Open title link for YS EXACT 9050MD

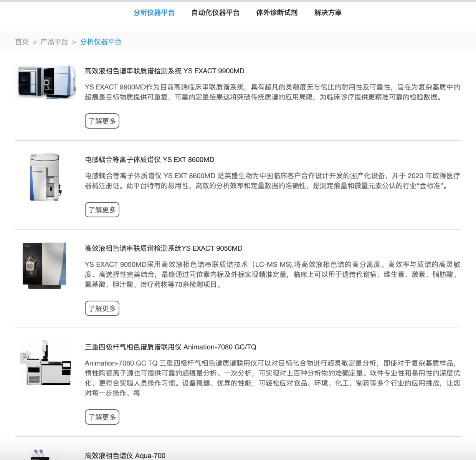(164, 248)
